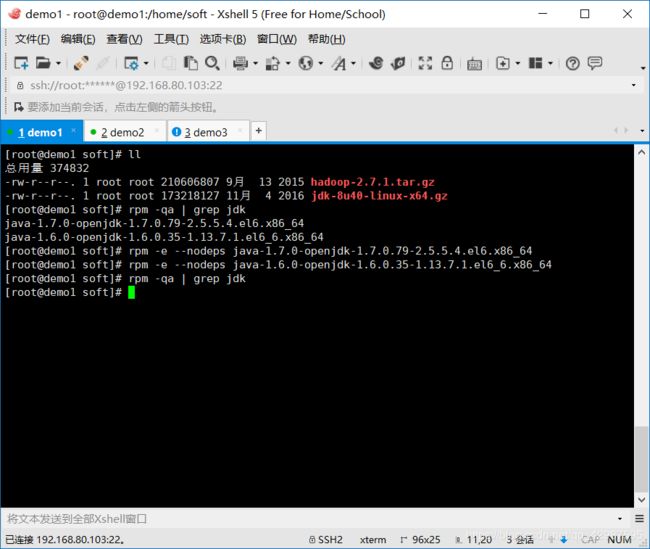Expand the address bar history dropdown
This screenshot has height=549, width=650.
[634, 85]
